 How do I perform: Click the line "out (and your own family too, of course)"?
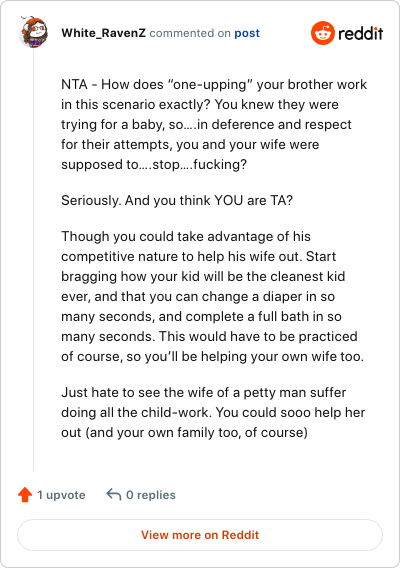[x=184, y=433]
